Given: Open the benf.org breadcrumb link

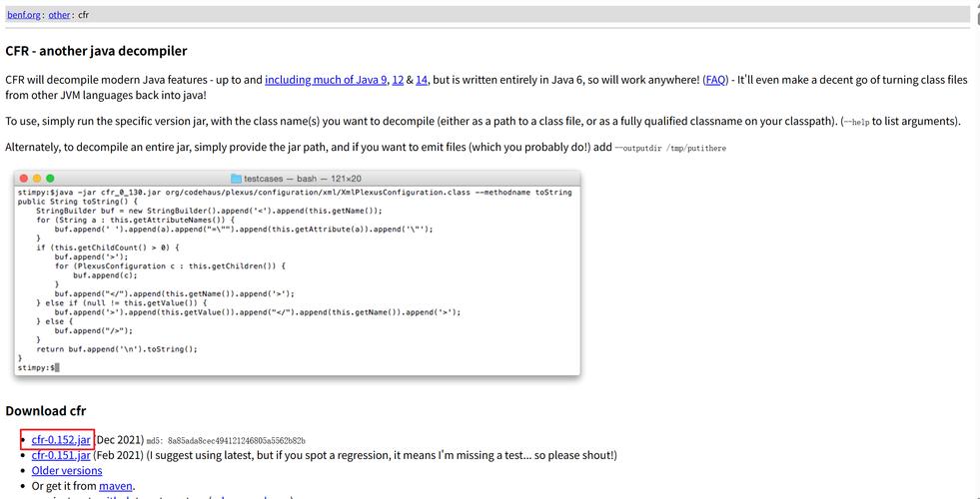Looking at the screenshot, I should (23, 15).
